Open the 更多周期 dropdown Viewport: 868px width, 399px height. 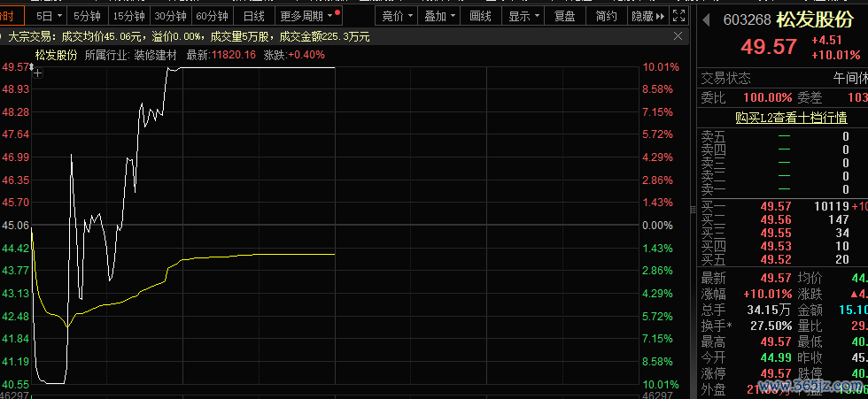click(309, 16)
